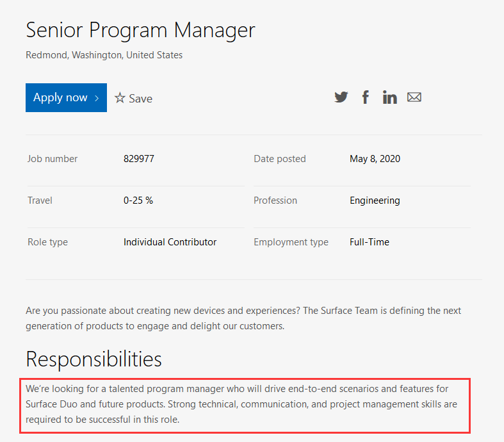
Task: Click the Responsibilities heading
Action: click(x=93, y=358)
